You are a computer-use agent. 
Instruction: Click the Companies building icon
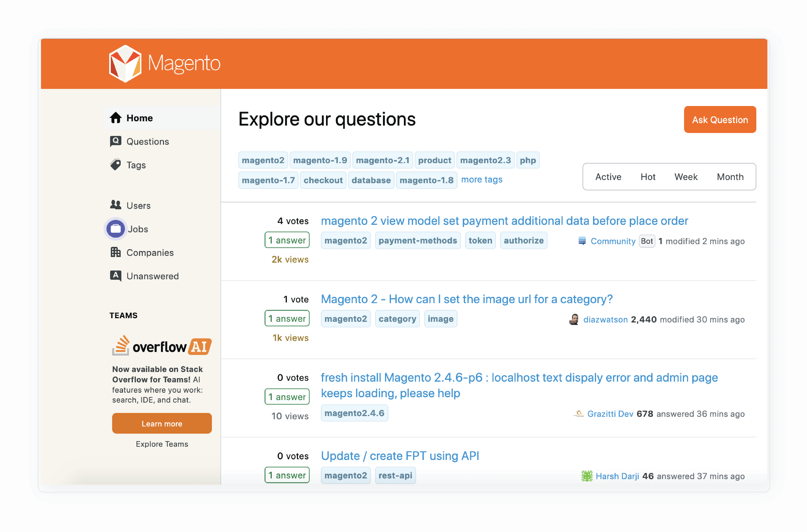[116, 252]
